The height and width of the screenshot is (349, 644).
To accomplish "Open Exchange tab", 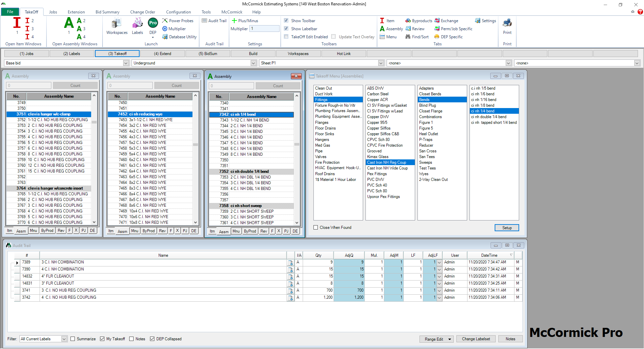I will coord(446,20).
